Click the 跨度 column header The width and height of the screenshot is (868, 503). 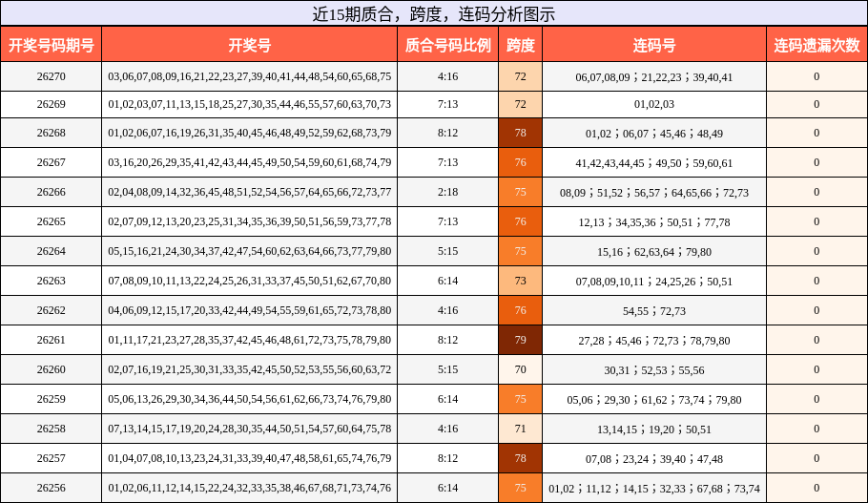tap(521, 44)
